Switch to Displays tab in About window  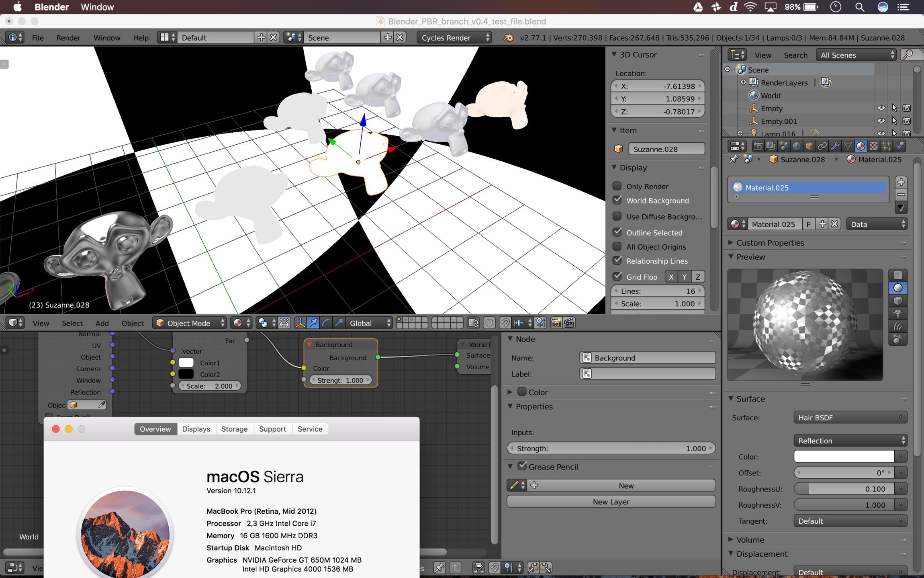196,429
